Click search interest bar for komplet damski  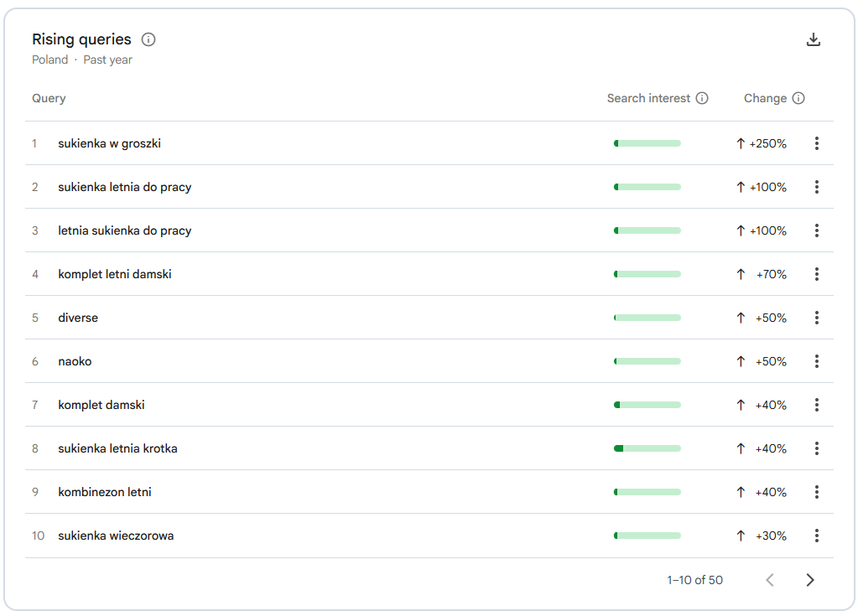tap(647, 405)
